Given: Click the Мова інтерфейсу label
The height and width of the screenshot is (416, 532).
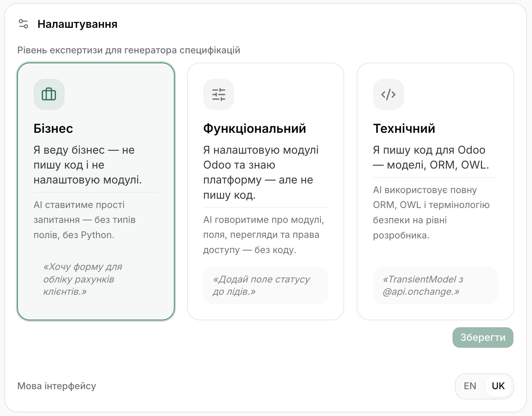Looking at the screenshot, I should [57, 386].
